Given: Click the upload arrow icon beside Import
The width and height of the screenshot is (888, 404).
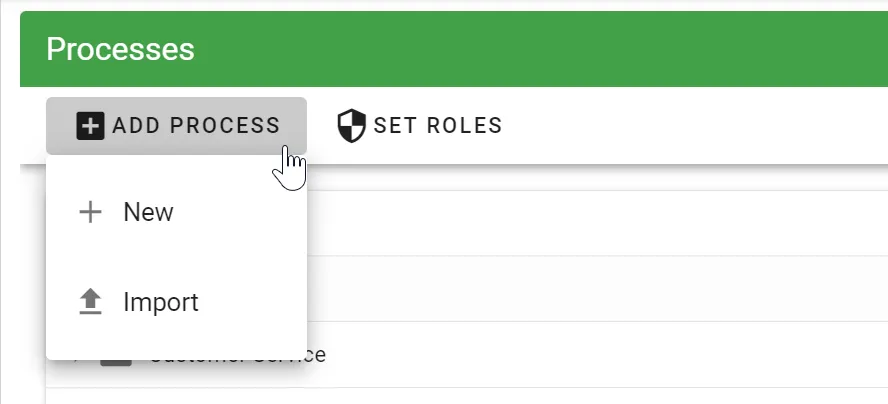Looking at the screenshot, I should pos(91,302).
